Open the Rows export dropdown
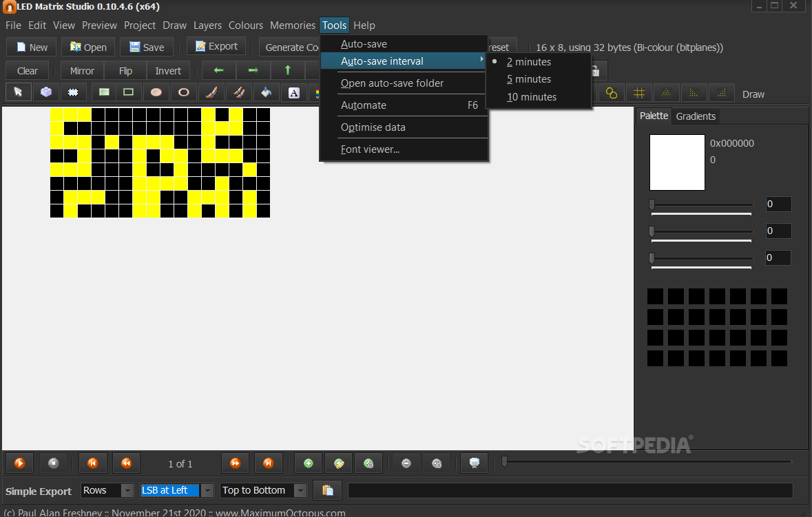The image size is (812, 517). point(127,490)
